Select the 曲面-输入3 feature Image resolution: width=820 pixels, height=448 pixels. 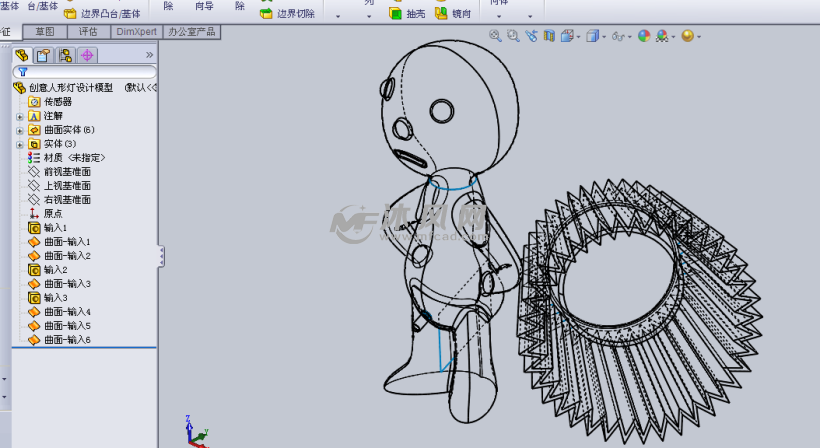point(67,284)
